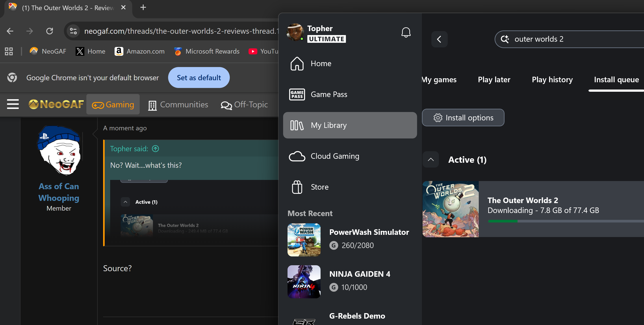Viewport: 644px width, 325px height.
Task: Open the Store from the sidebar
Action: [x=319, y=187]
